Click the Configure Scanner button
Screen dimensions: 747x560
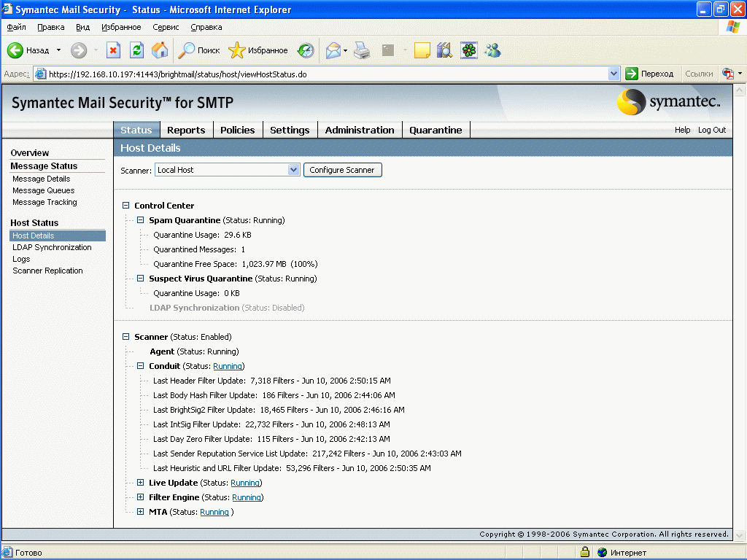342,170
